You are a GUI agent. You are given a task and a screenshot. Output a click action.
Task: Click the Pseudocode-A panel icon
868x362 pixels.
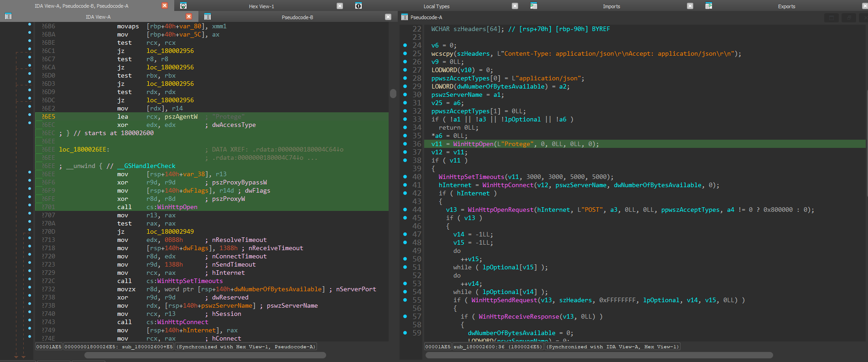tap(404, 17)
